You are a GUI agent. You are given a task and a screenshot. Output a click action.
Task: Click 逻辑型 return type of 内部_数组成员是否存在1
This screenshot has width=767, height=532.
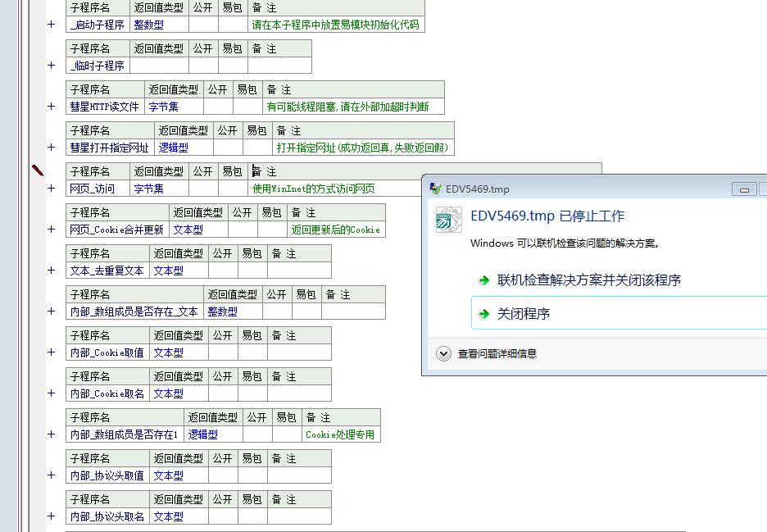point(202,434)
